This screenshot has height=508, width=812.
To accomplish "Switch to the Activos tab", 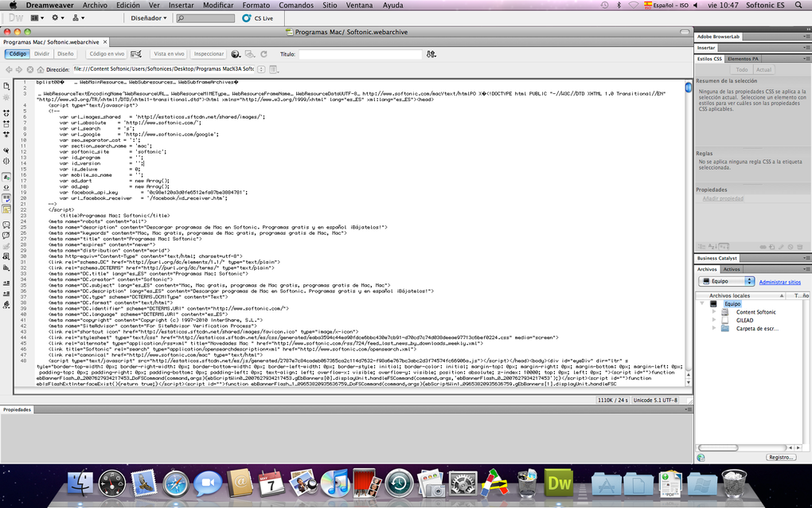I will (732, 269).
